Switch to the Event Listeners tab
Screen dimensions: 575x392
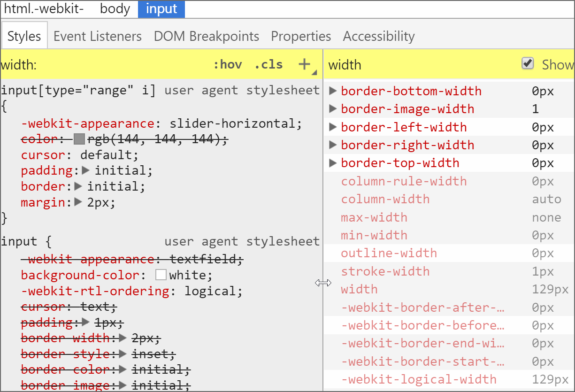coord(98,36)
